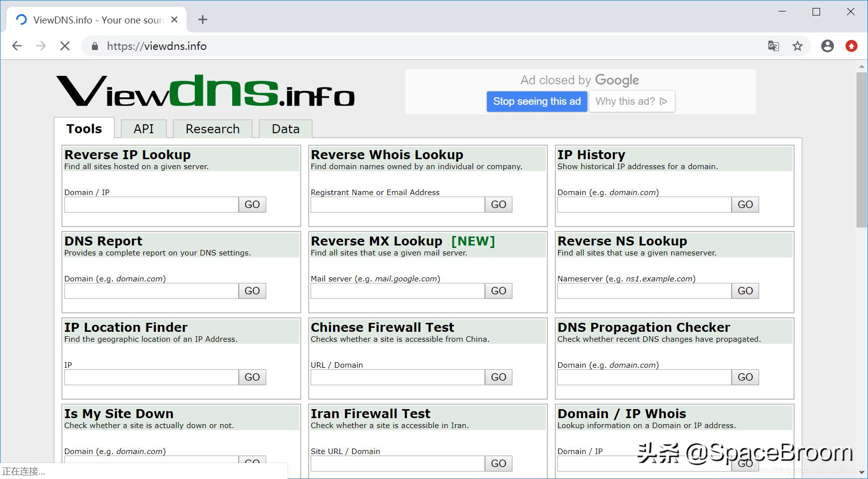Viewport: 868px width, 479px height.
Task: Close the ViewDNS.info browser tab
Action: pos(174,19)
